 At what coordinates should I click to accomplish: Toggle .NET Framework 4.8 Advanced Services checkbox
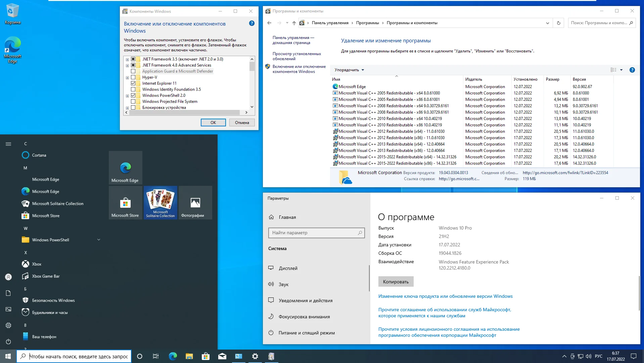133,65
